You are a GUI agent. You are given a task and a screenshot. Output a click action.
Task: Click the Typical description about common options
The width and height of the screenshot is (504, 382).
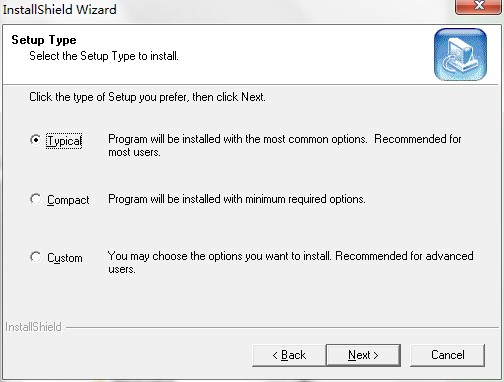pyautogui.click(x=285, y=145)
